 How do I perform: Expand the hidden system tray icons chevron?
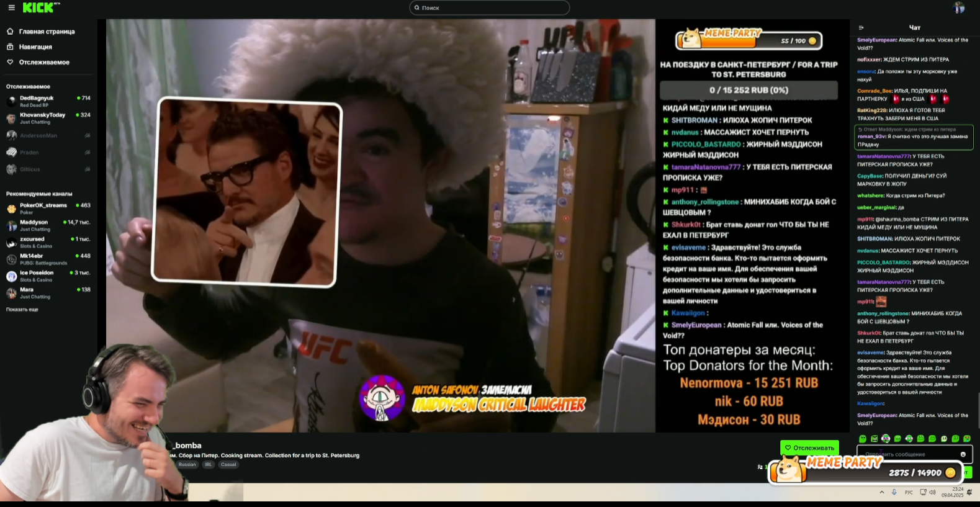[881, 492]
